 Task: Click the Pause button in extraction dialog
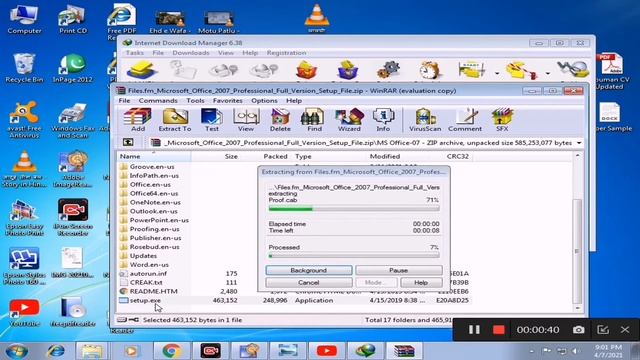click(x=398, y=270)
